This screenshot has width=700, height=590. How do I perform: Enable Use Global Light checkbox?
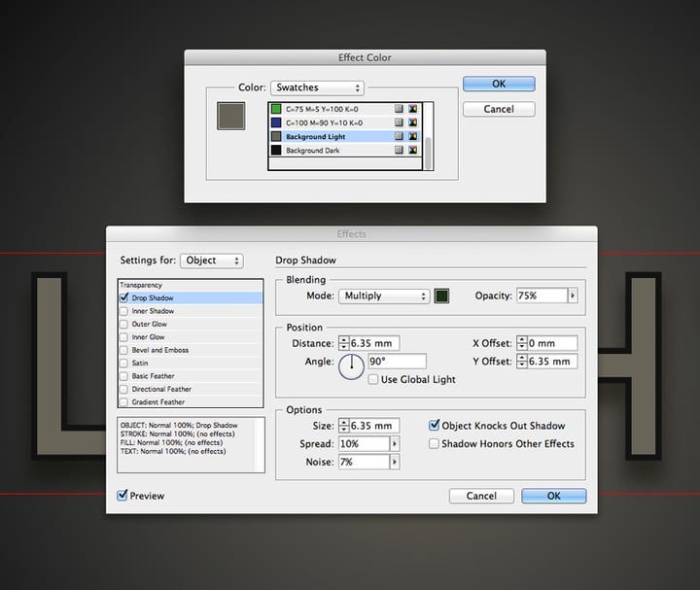373,379
